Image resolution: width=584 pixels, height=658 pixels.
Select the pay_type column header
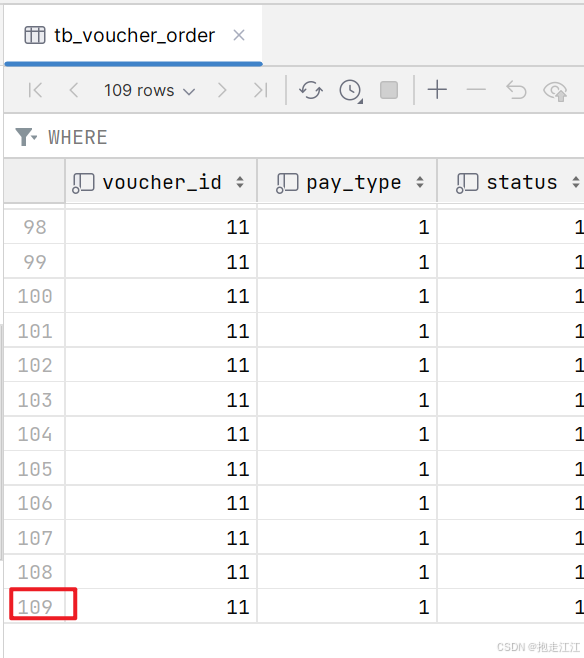coord(347,183)
